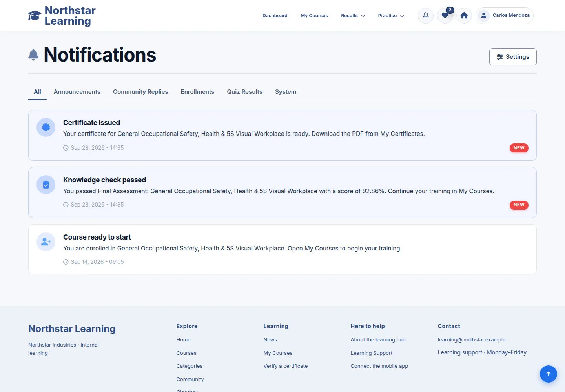Open the footer My Courses link

pos(278,353)
